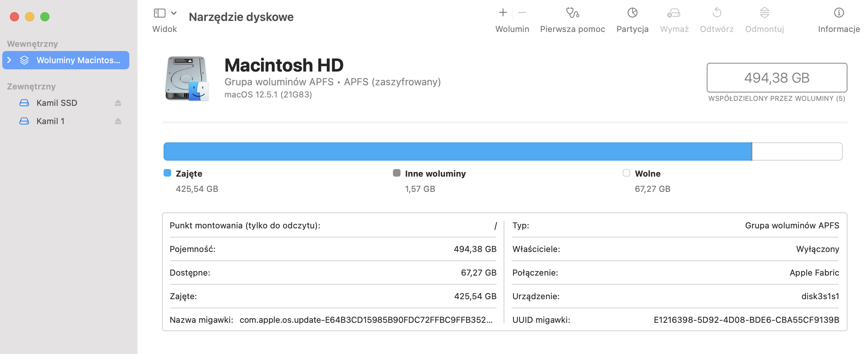Click WSPÓŁDZIELONY PRZEZ WOLUMINY (5) caption
Image resolution: width=868 pixels, height=354 pixels.
pyautogui.click(x=777, y=99)
